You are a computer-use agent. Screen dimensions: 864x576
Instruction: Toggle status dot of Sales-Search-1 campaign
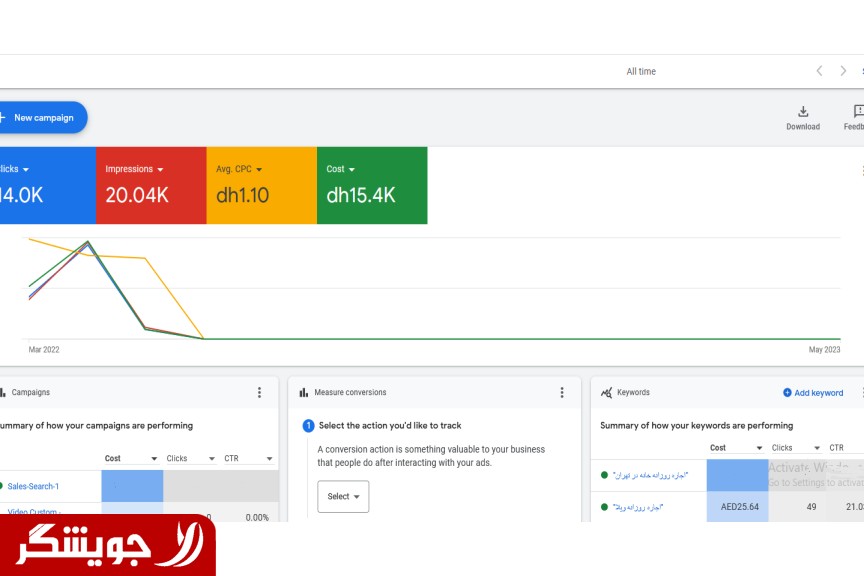pos(1,486)
